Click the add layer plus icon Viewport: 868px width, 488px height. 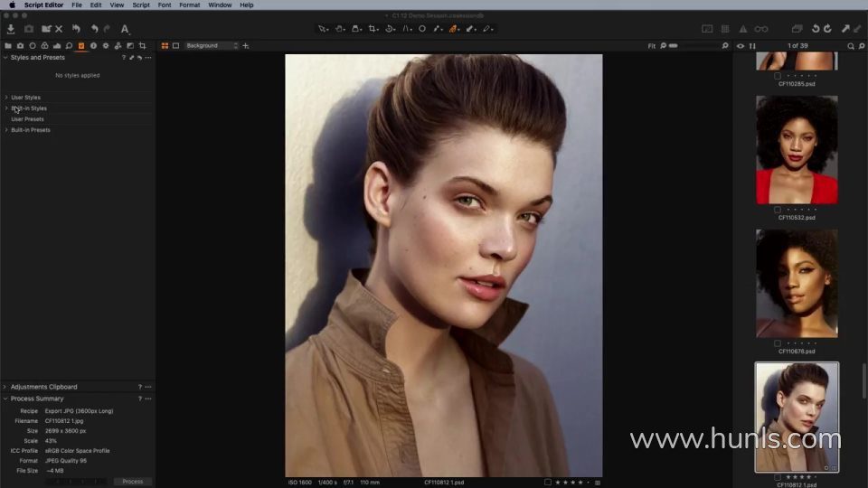[x=246, y=45]
